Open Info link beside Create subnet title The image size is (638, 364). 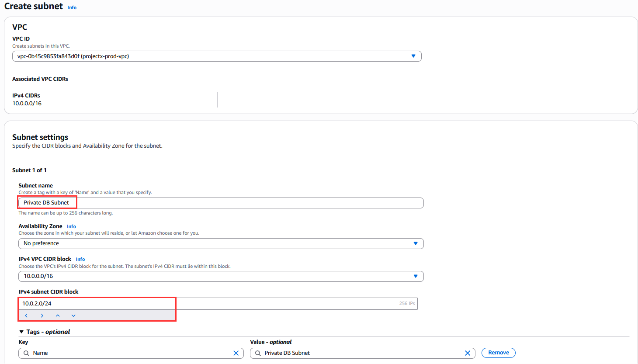[x=72, y=7]
